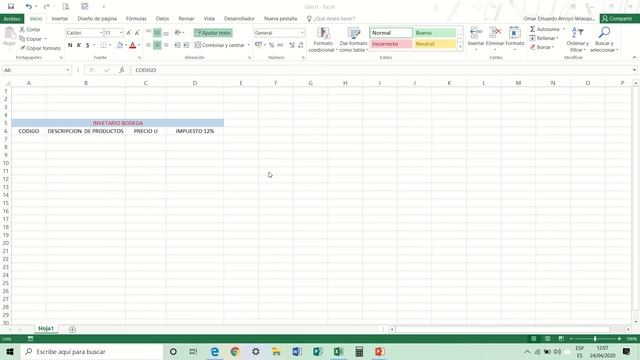Align text to the left
640x360 pixels.
click(x=149, y=45)
